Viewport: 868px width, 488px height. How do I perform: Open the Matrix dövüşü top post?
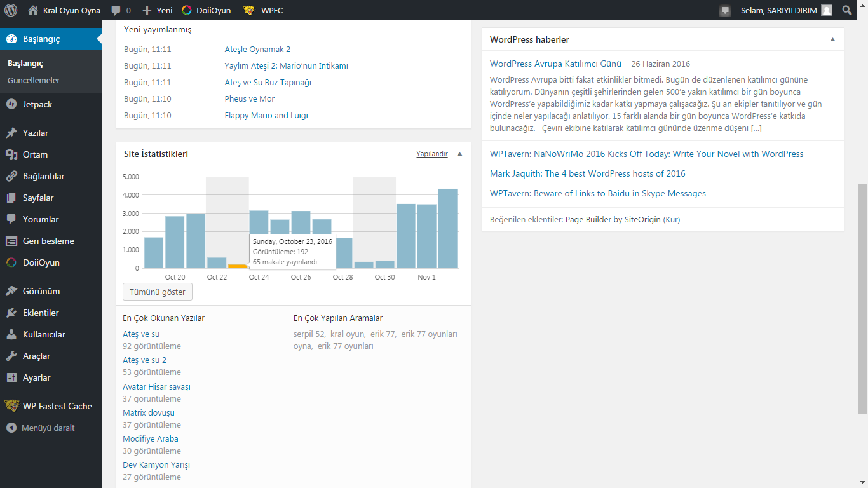pos(149,413)
